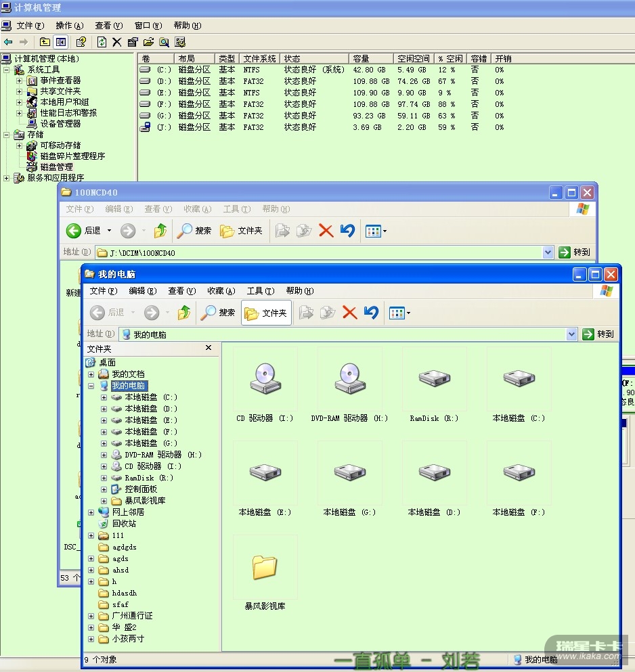Screen dimensions: 635x672
Task: Open the Views dropdown in My Computer toolbar
Action: coord(399,313)
